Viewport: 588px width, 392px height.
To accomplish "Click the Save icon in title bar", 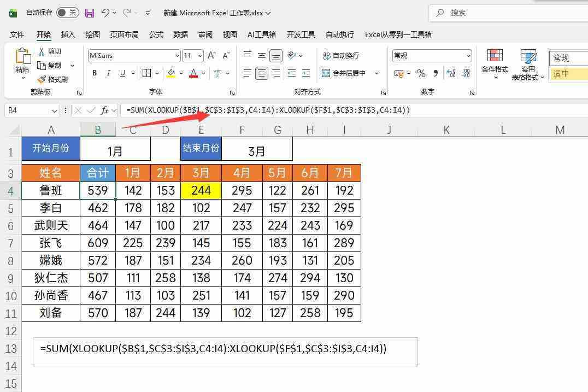I will pos(90,13).
